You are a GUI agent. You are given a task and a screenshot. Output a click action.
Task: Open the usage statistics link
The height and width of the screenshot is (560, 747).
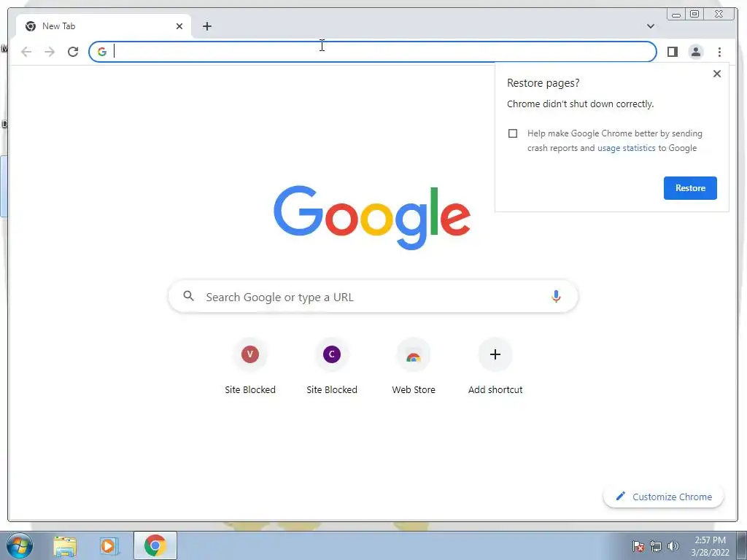[x=627, y=148]
